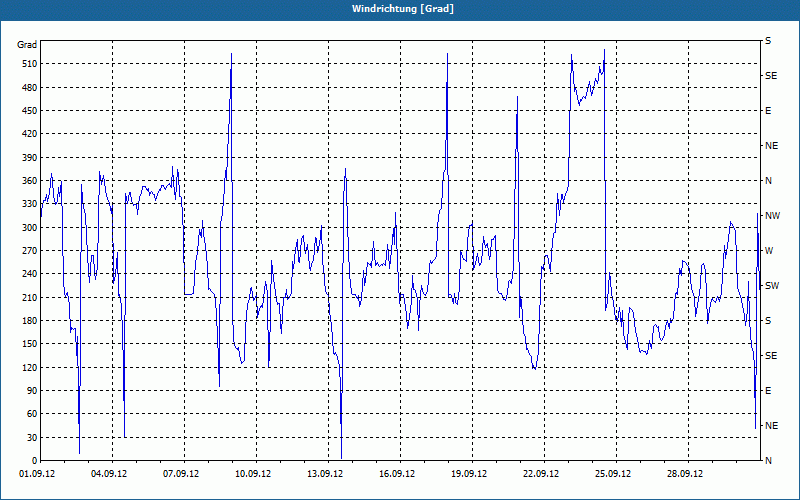Click the 10.09.12 date label
The height and width of the screenshot is (500, 800).
[x=253, y=474]
